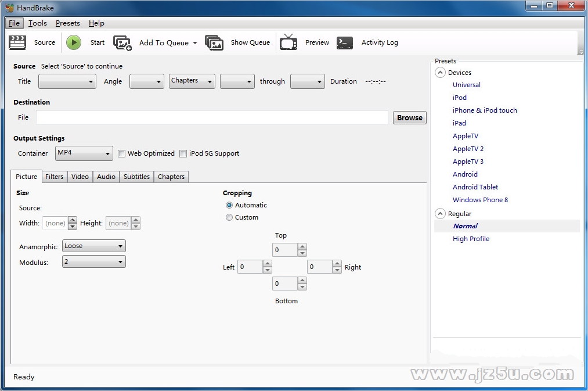Increase the Left crop value

tap(268, 263)
